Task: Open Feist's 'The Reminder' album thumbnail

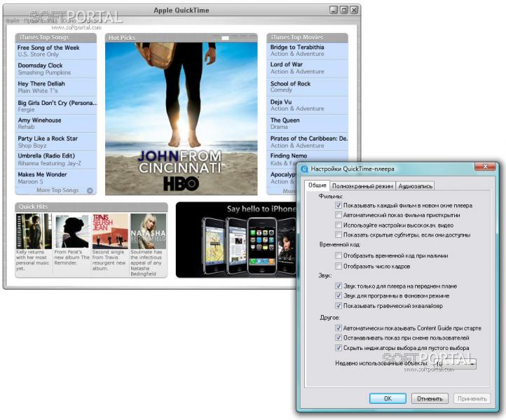Action: (x=72, y=232)
